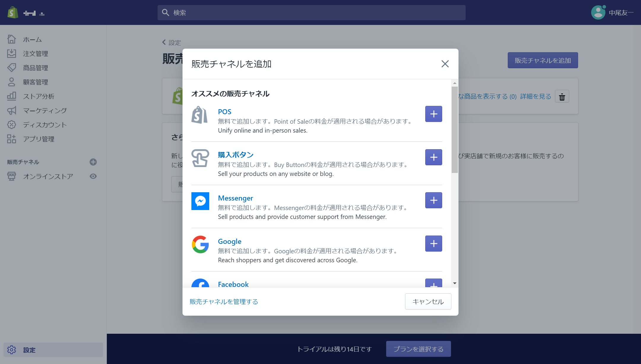
Task: Click the Messenger logo icon
Action: coord(200,201)
